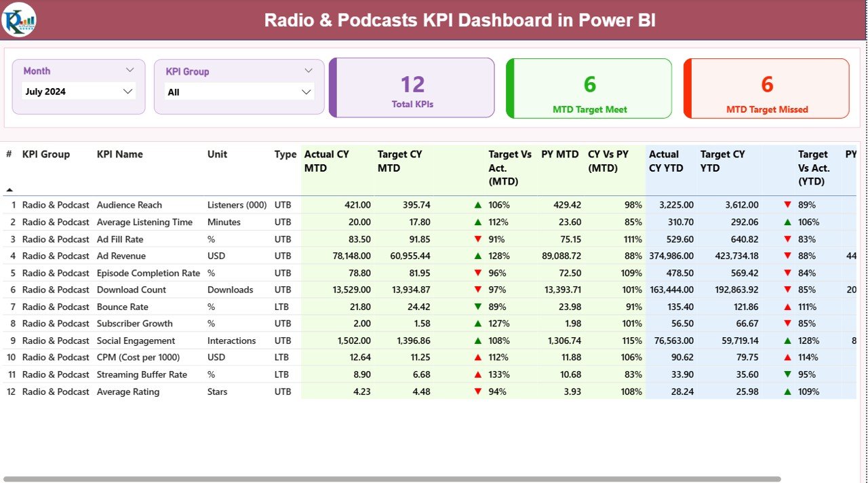Click the red up-arrow indicator for Streaming Buffer Rate 133%

tap(481, 374)
